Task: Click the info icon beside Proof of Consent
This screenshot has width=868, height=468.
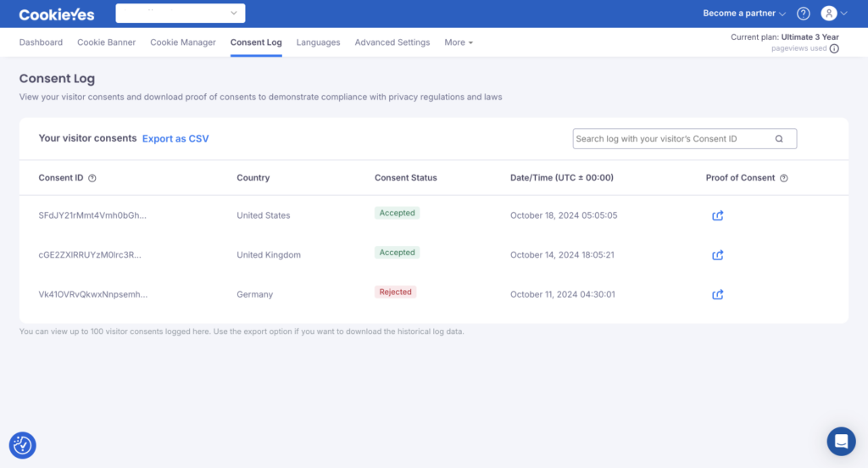Action: [784, 178]
